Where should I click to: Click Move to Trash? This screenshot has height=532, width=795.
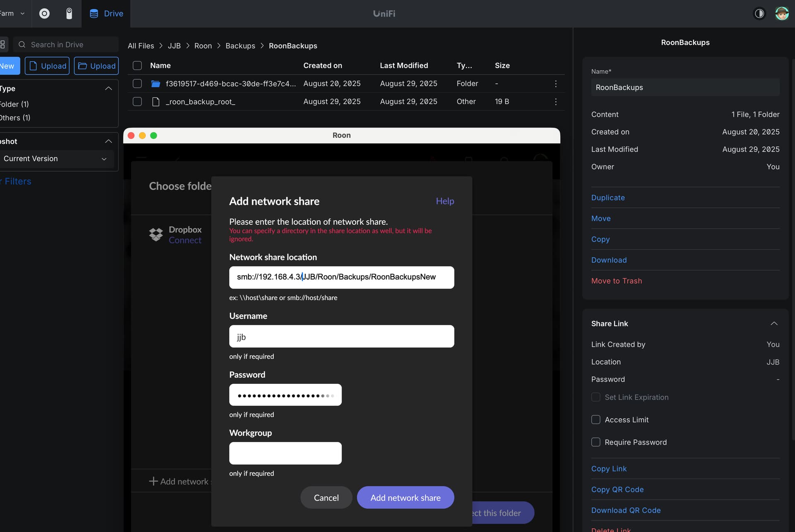617,281
